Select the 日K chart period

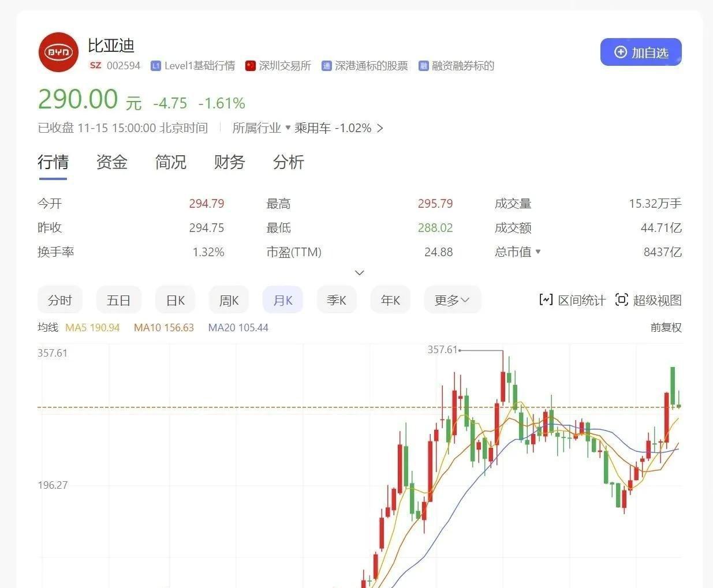pyautogui.click(x=175, y=300)
